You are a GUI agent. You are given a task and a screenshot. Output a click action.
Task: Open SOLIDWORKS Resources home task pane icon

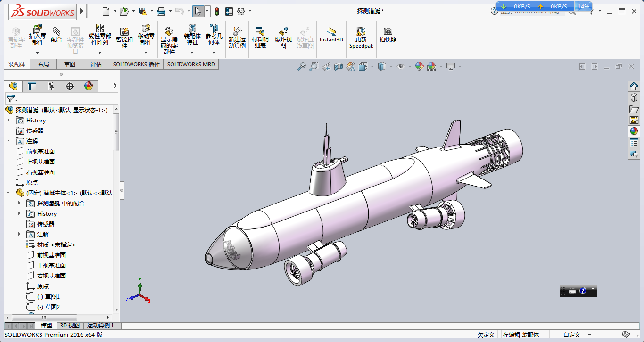coord(634,86)
